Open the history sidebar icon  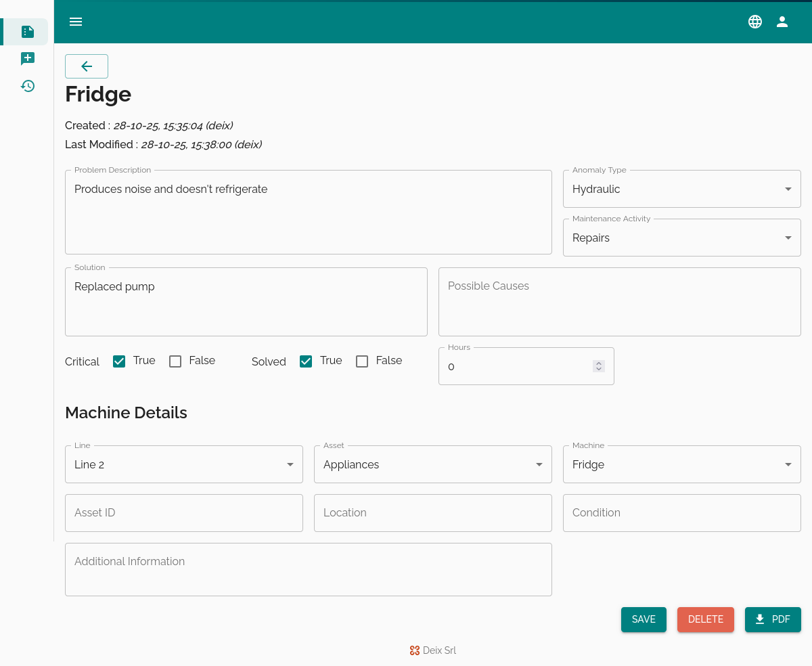28,86
